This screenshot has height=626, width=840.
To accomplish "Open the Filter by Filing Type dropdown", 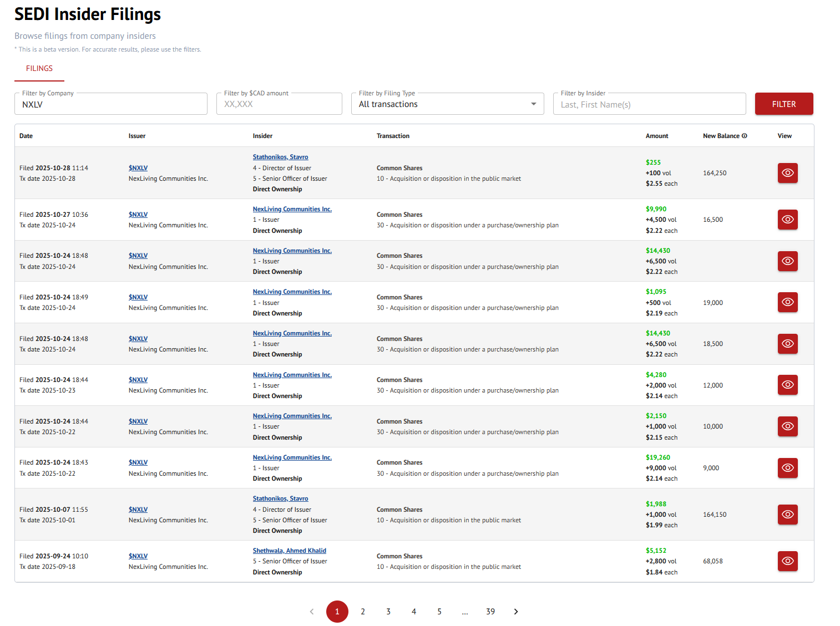I will [447, 104].
